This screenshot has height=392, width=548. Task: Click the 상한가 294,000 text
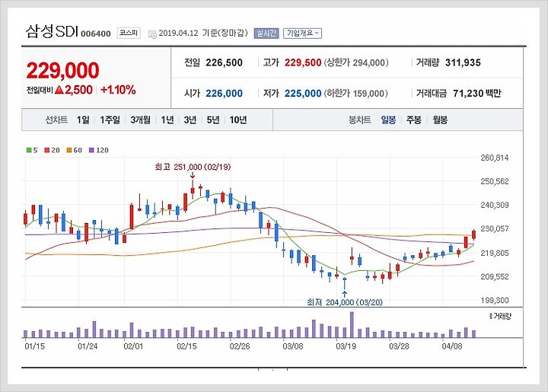point(356,63)
